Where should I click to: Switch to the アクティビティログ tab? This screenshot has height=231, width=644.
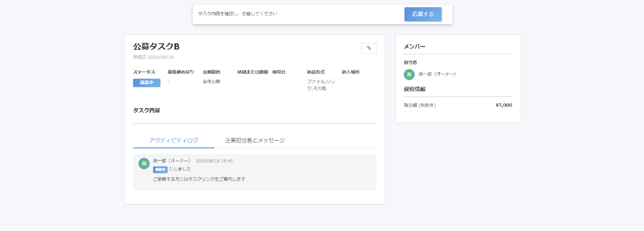click(x=174, y=140)
